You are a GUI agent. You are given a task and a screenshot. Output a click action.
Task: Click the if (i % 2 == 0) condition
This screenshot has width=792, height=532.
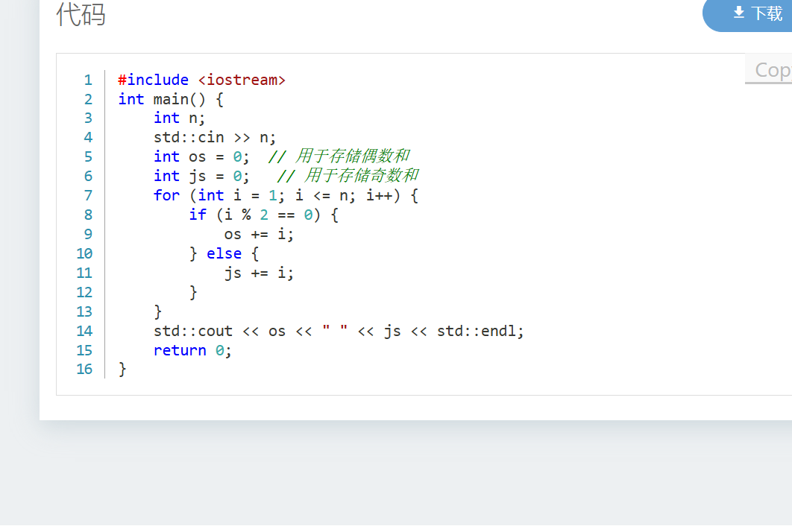(264, 215)
